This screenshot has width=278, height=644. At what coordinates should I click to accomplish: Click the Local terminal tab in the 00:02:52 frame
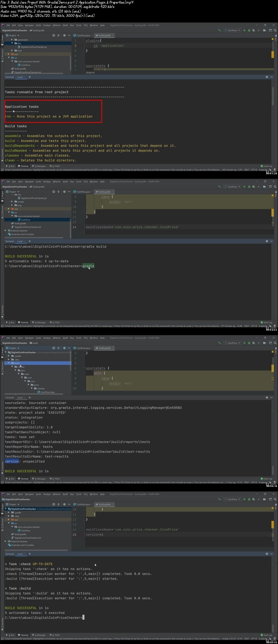pos(20,241)
